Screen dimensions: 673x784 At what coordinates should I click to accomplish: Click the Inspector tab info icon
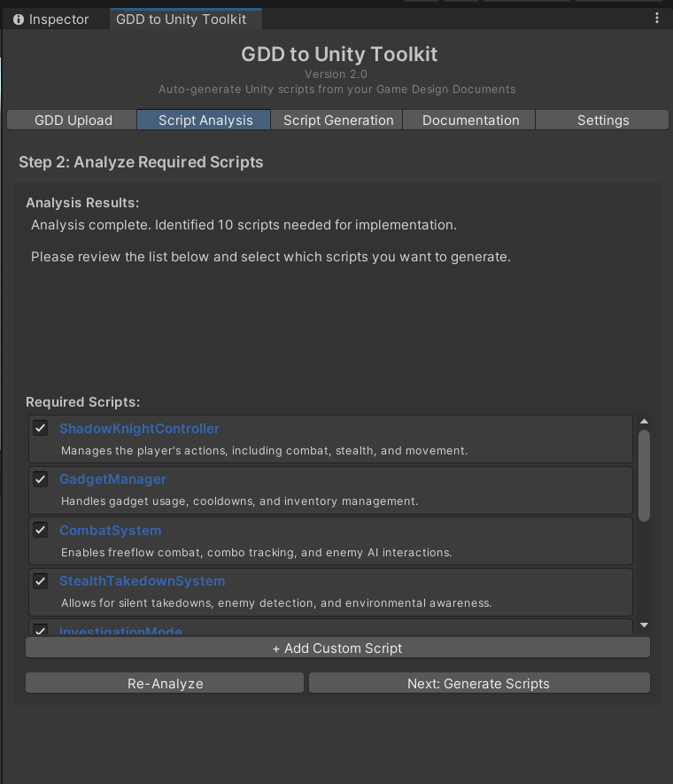pos(19,19)
